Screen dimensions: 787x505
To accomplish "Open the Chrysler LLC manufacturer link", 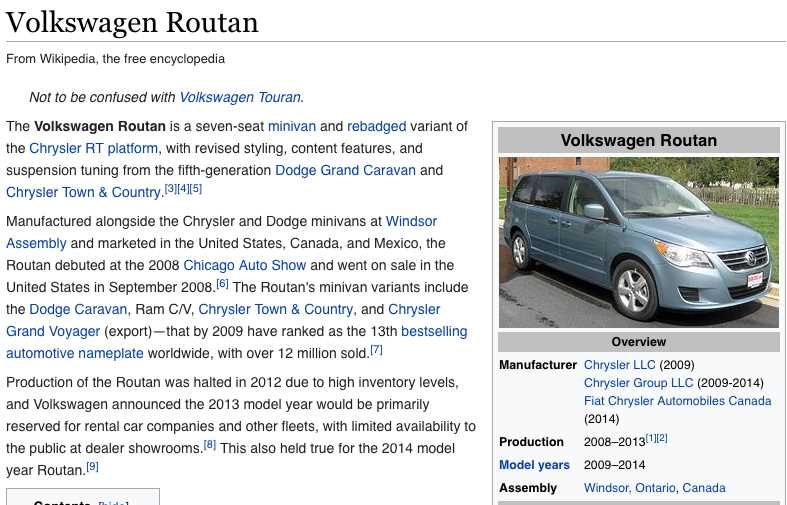I will pos(619,365).
